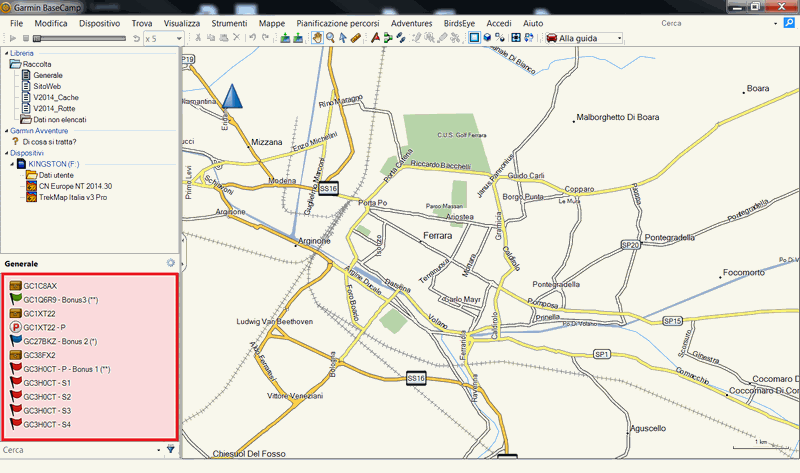This screenshot has width=800, height=473.
Task: Click the blue search magnifier button
Action: pos(789,23)
